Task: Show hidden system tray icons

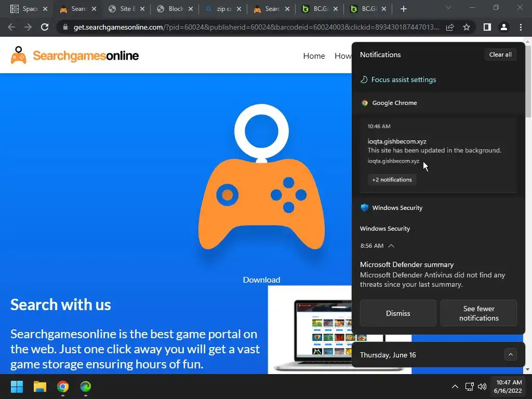Action: pos(455,387)
